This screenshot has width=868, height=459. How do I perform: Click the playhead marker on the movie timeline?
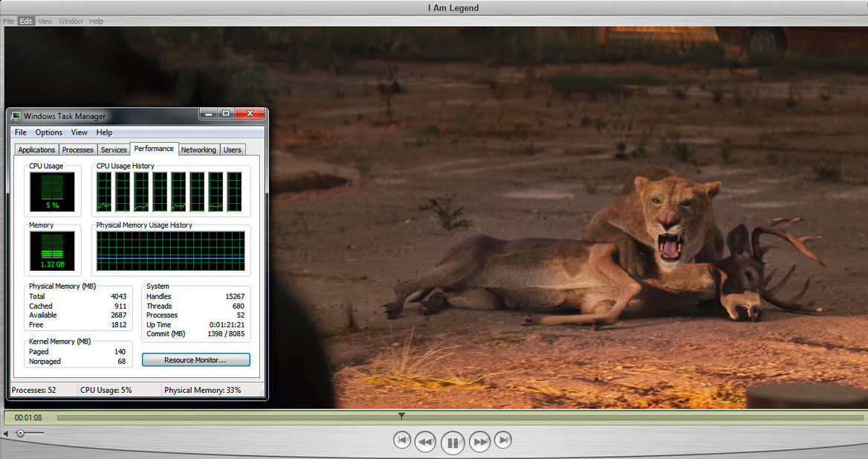click(x=401, y=416)
